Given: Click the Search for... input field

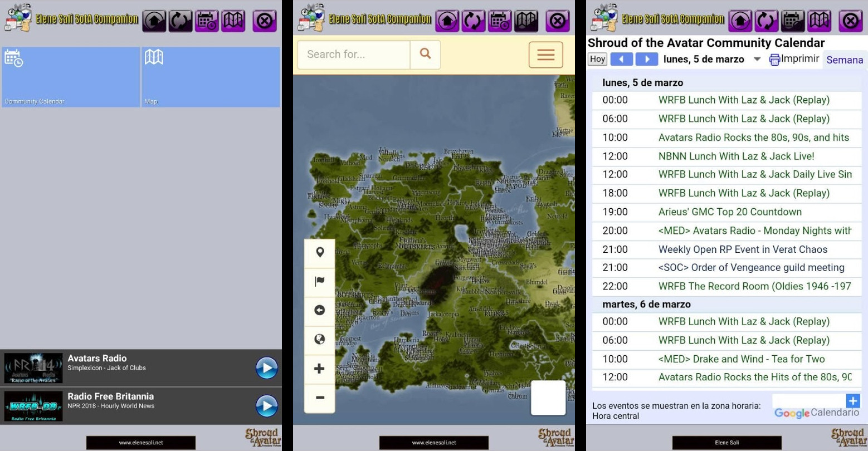Looking at the screenshot, I should click(x=354, y=55).
